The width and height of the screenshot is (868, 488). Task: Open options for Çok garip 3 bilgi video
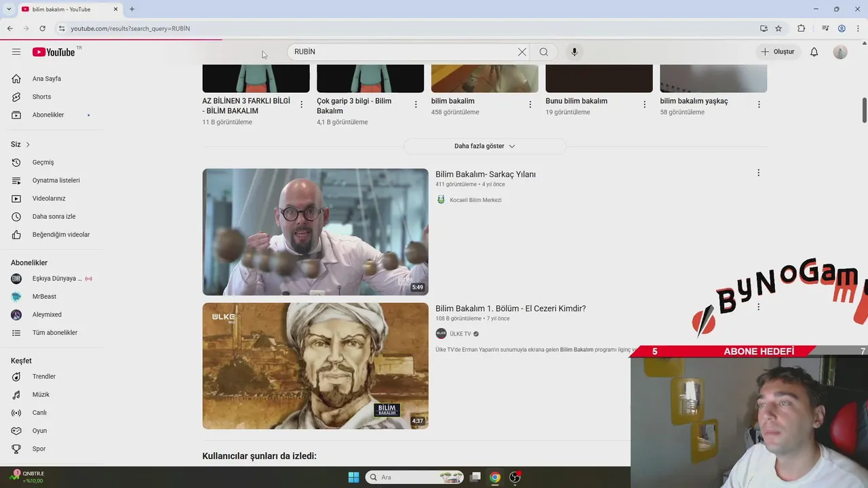click(416, 104)
